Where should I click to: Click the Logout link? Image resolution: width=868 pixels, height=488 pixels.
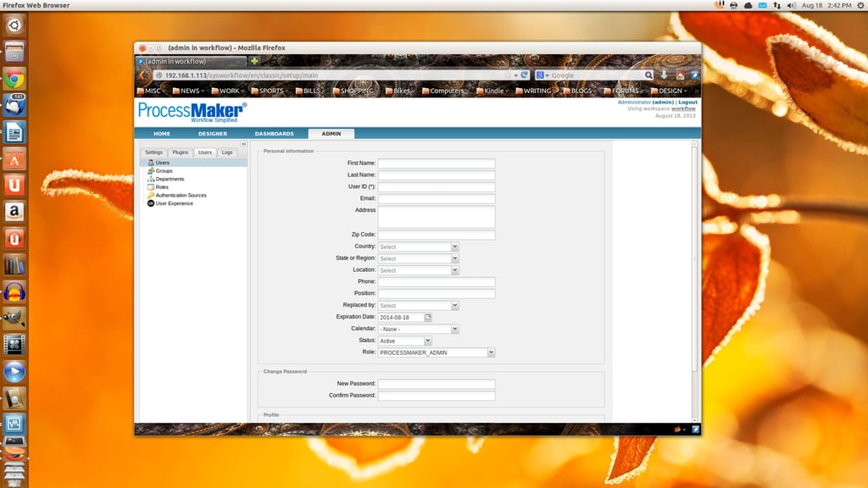click(x=687, y=103)
